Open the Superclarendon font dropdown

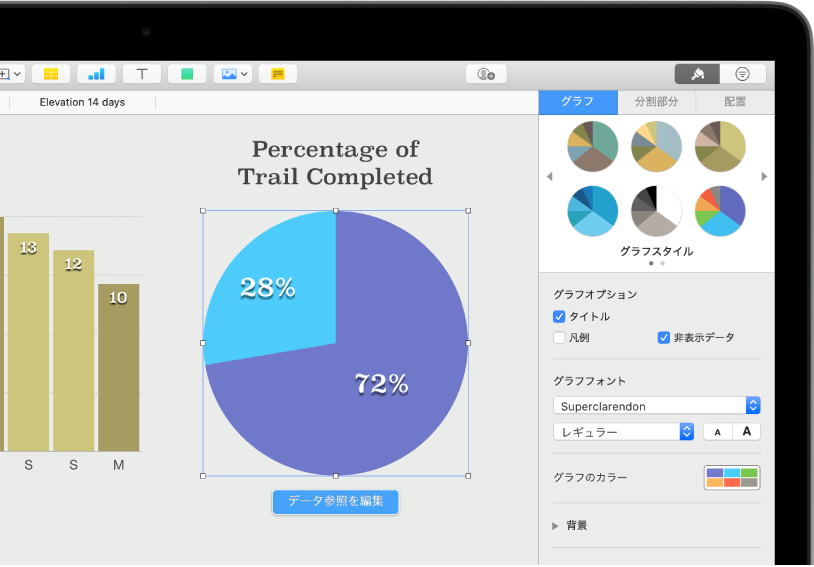click(657, 406)
